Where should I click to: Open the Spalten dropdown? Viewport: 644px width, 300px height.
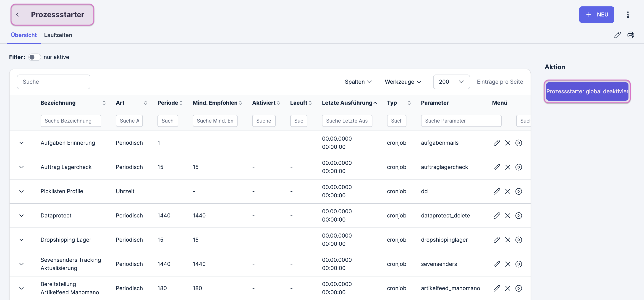pyautogui.click(x=358, y=82)
